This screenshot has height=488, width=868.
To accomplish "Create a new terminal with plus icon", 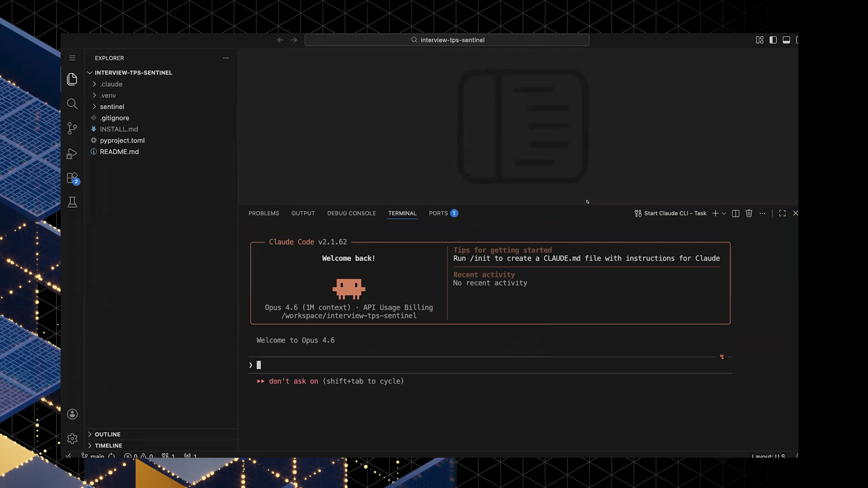I will pyautogui.click(x=715, y=213).
